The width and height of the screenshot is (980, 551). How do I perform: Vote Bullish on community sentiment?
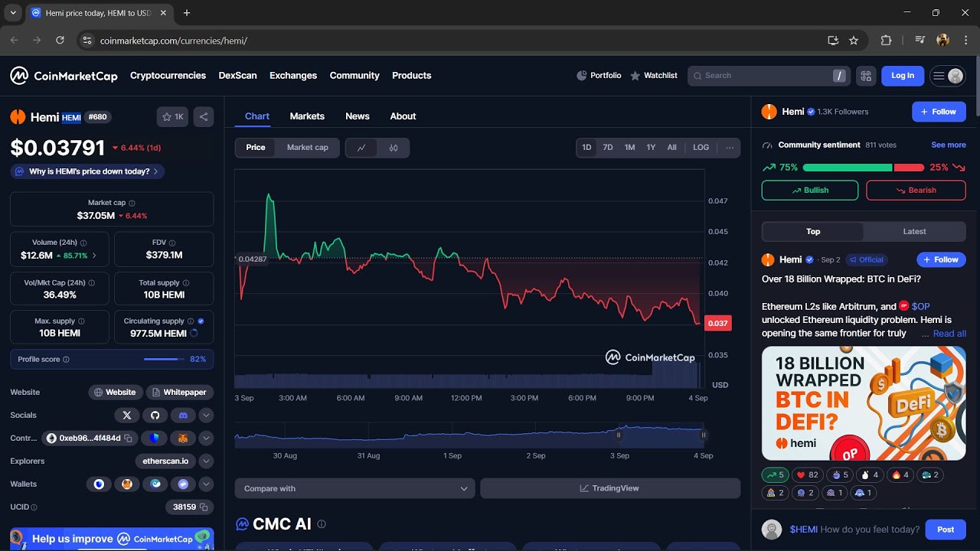[x=810, y=190]
